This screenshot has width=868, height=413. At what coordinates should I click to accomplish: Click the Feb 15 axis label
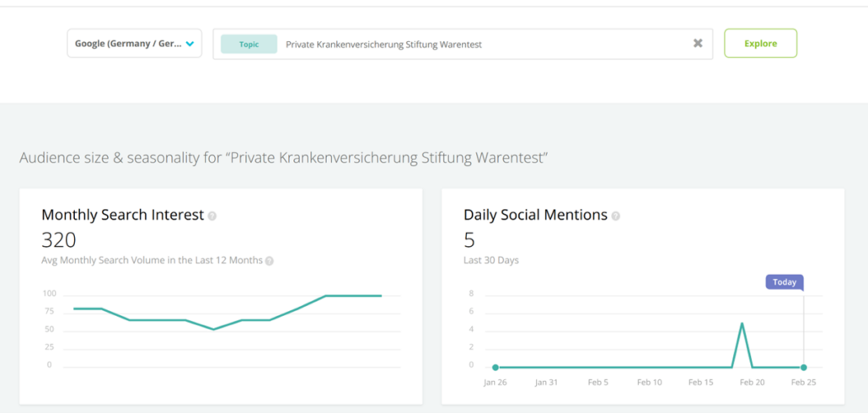[x=701, y=383]
